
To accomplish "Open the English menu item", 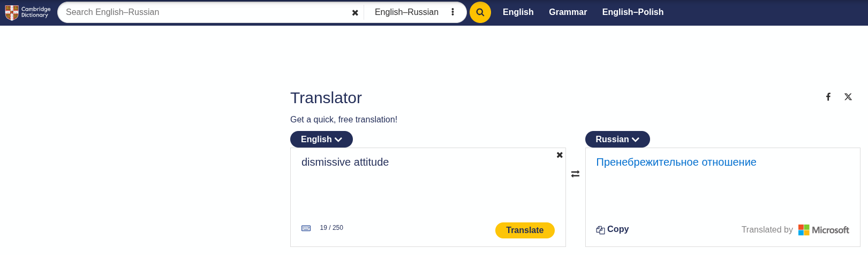I will 518,12.
